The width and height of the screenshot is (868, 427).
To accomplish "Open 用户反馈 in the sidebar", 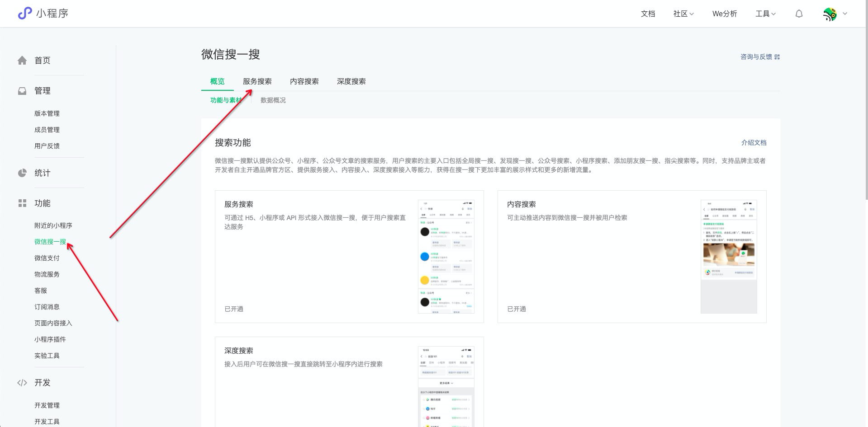I will [x=47, y=146].
